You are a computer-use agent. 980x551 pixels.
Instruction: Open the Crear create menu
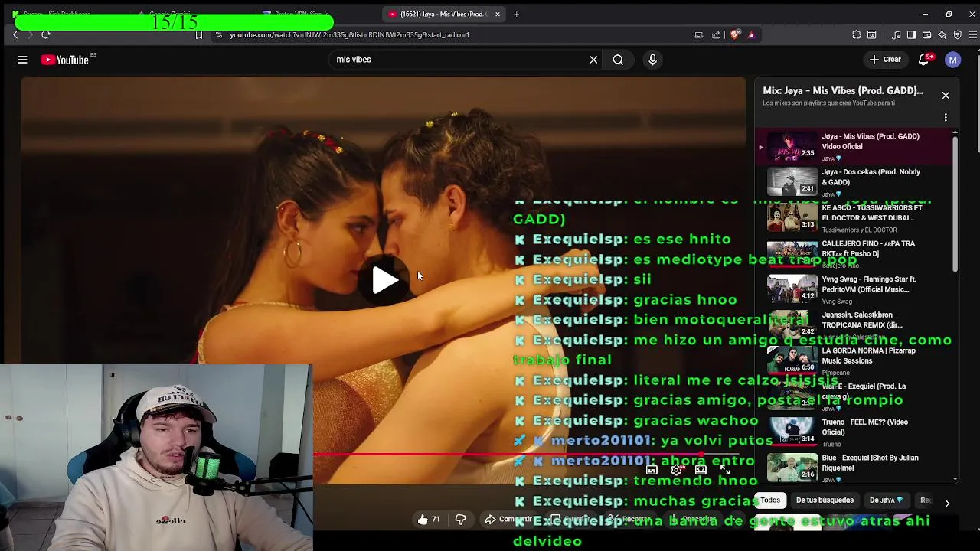click(x=885, y=60)
